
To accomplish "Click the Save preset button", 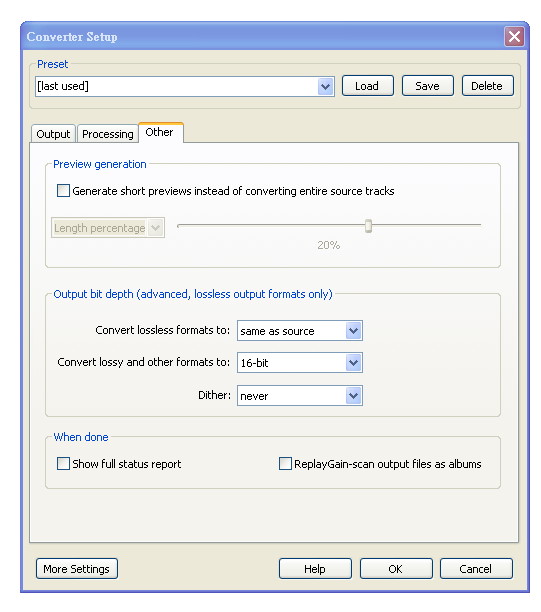I will point(428,86).
